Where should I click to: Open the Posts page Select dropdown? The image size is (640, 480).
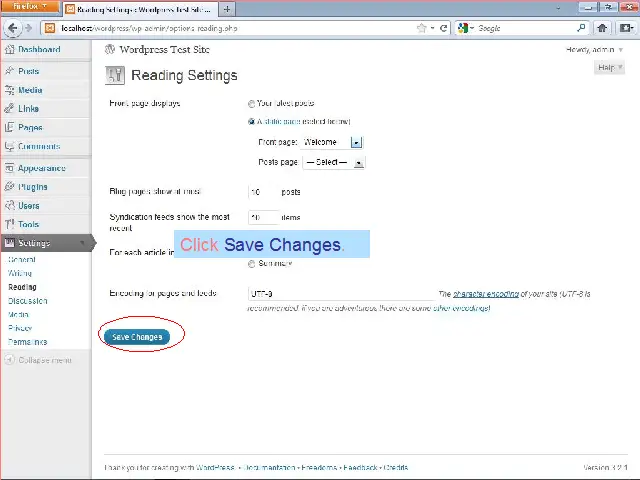click(333, 162)
